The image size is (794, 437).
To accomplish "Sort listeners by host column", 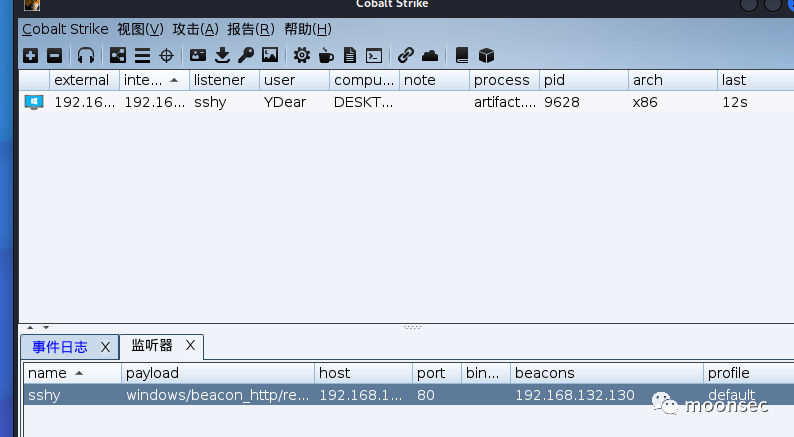I will click(x=363, y=373).
